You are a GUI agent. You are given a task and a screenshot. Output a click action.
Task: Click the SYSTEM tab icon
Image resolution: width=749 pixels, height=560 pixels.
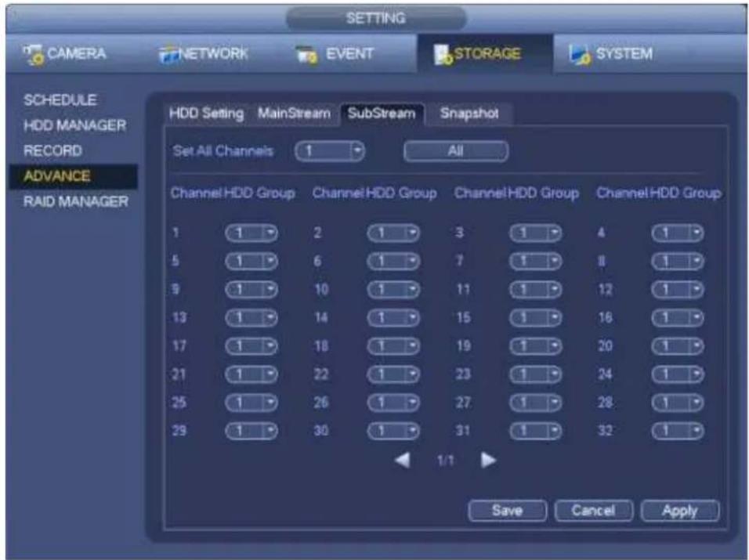point(580,55)
